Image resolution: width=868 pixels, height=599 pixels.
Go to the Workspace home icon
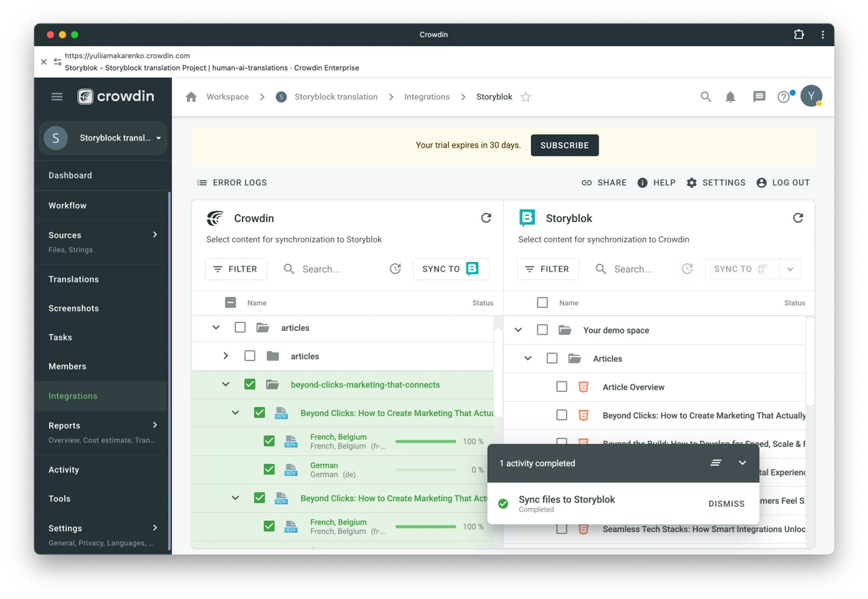pyautogui.click(x=191, y=97)
